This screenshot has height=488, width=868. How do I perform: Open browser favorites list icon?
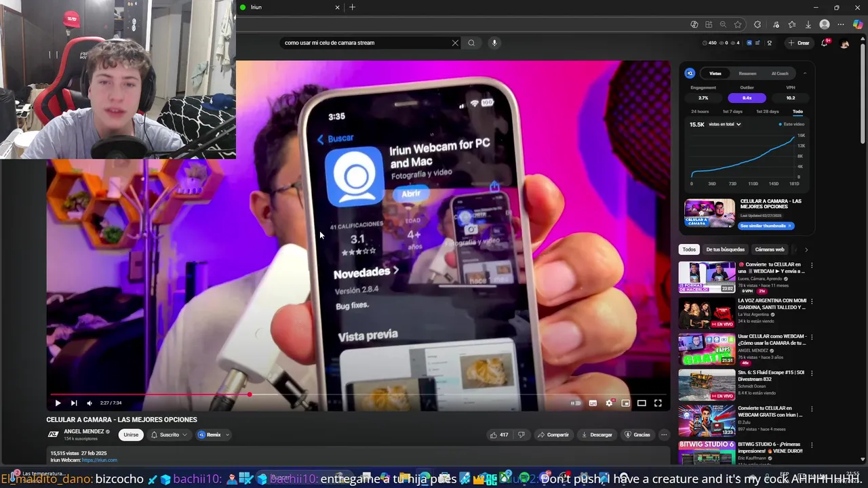791,24
